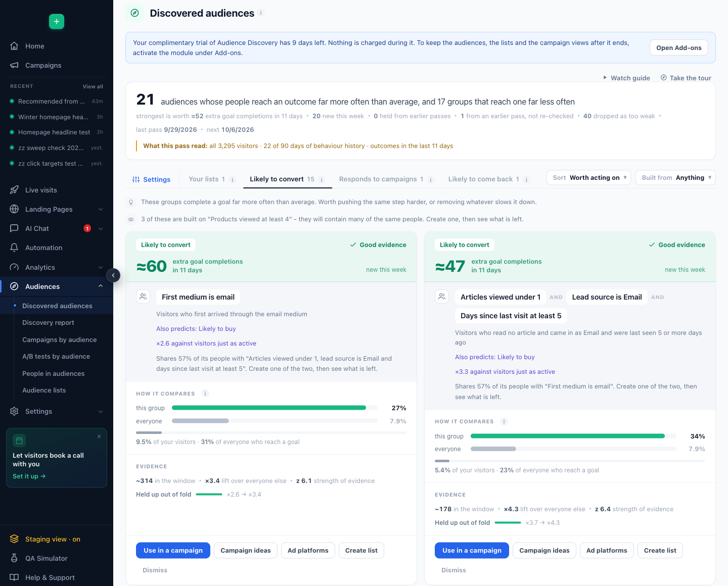Open the Sort Worth acting on dropdown
The height and width of the screenshot is (586, 728).
click(x=589, y=178)
